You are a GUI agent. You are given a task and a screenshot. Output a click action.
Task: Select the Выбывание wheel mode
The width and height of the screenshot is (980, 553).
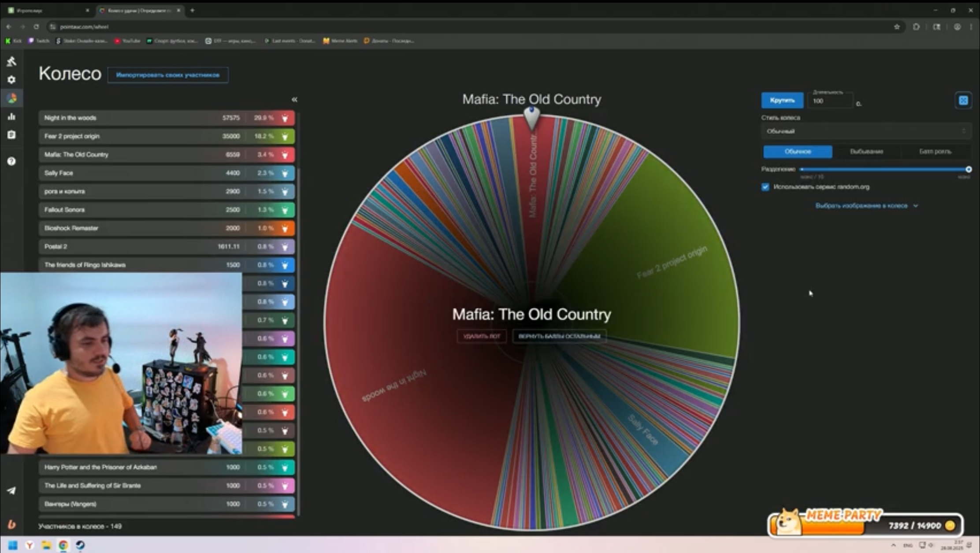coord(866,152)
